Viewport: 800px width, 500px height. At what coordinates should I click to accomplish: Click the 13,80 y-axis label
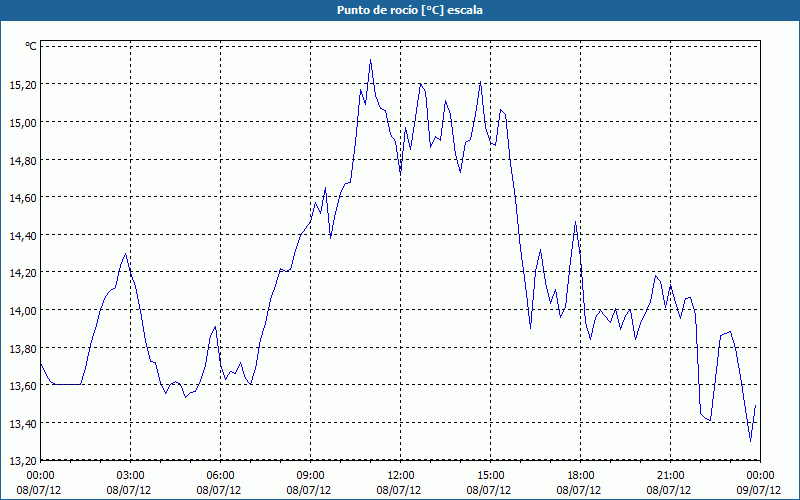pyautogui.click(x=23, y=348)
